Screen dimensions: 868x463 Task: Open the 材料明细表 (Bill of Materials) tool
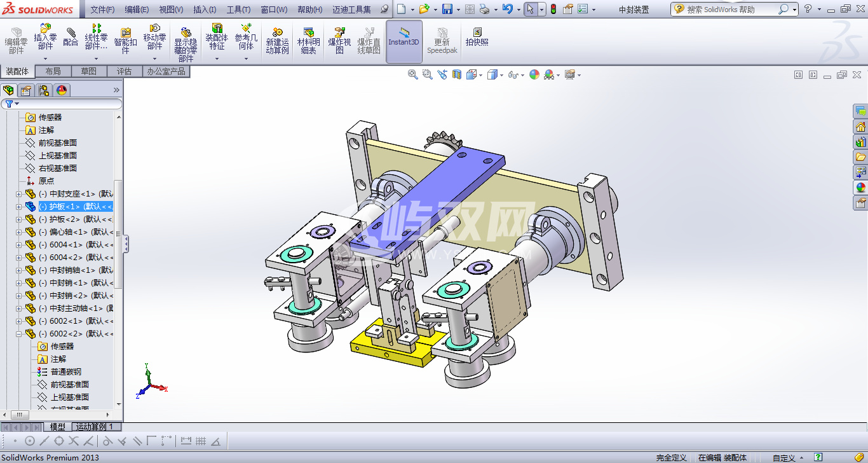click(x=308, y=41)
